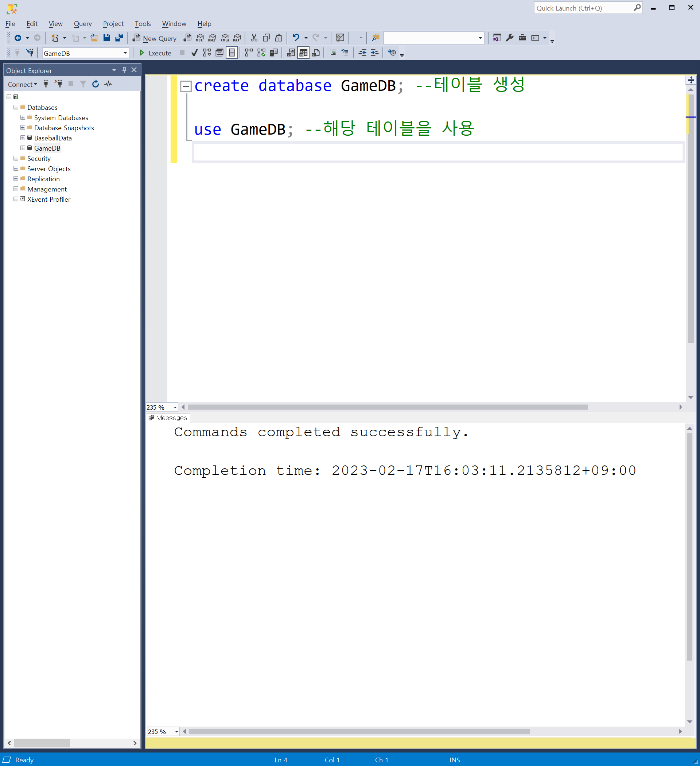This screenshot has width=700, height=766.
Task: Open the Connect dropdown in Object Explorer
Action: click(x=22, y=84)
